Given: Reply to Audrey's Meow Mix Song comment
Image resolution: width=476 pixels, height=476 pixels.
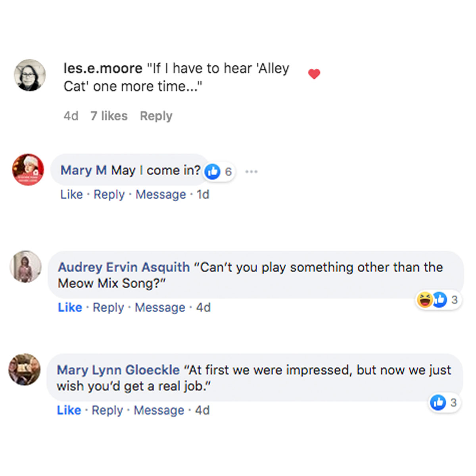Looking at the screenshot, I should 108,307.
